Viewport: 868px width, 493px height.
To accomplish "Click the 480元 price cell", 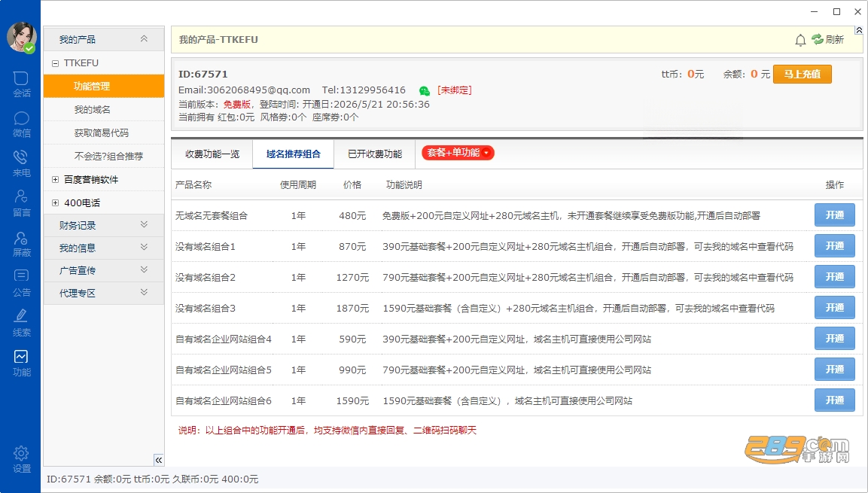I will tap(352, 216).
